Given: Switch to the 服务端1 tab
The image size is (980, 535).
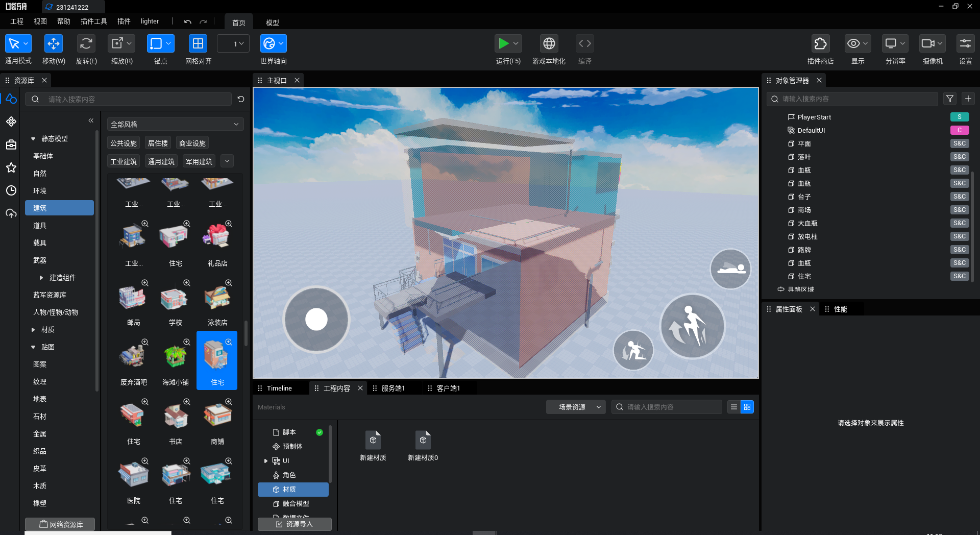Looking at the screenshot, I should (x=393, y=388).
